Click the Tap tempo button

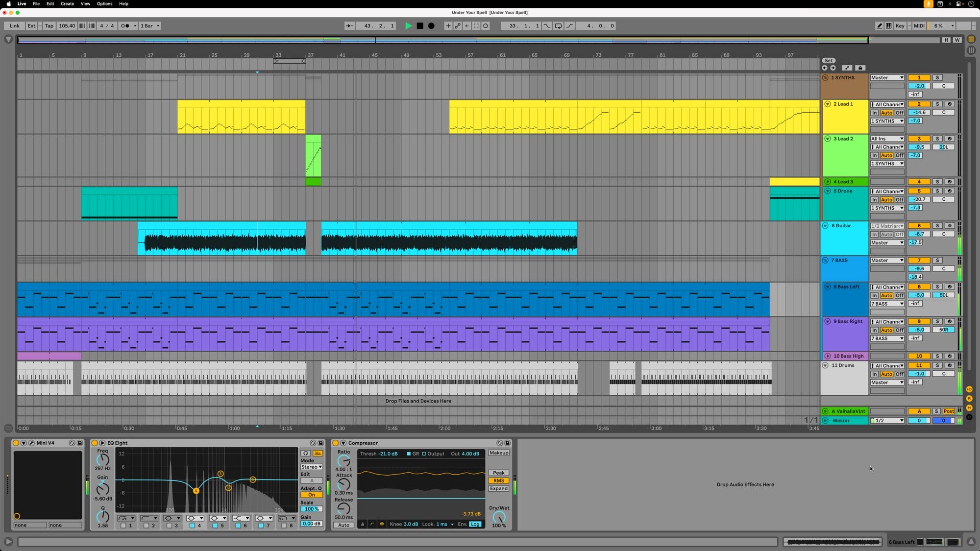pyautogui.click(x=49, y=26)
